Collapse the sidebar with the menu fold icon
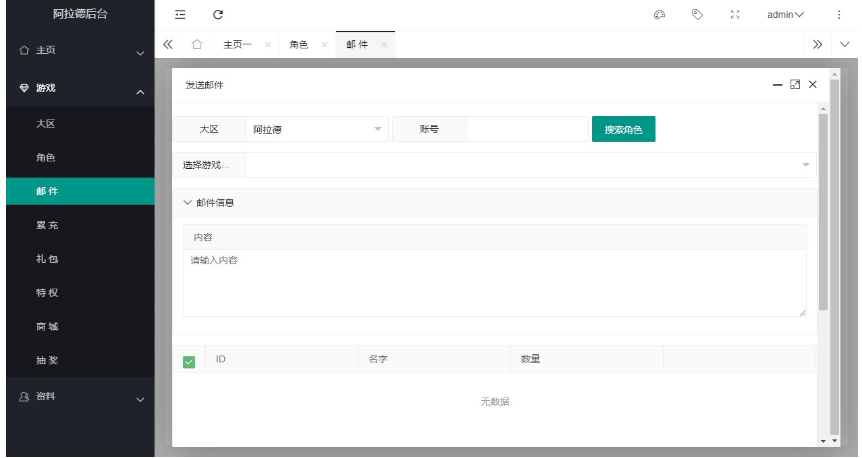862x458 pixels. (181, 14)
